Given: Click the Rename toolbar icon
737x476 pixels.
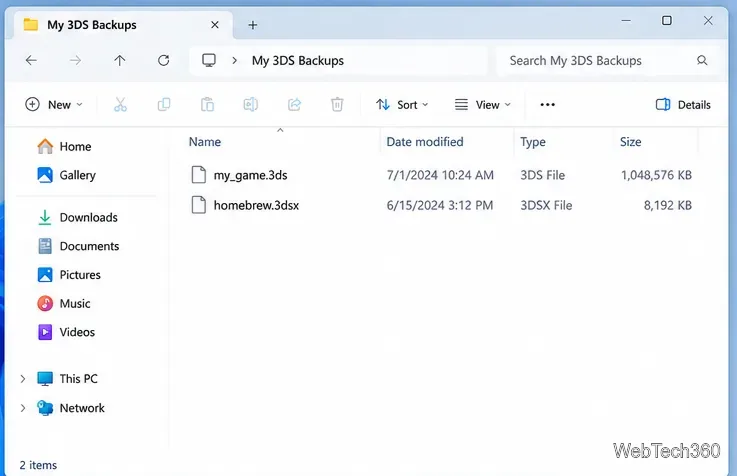Looking at the screenshot, I should tap(251, 104).
